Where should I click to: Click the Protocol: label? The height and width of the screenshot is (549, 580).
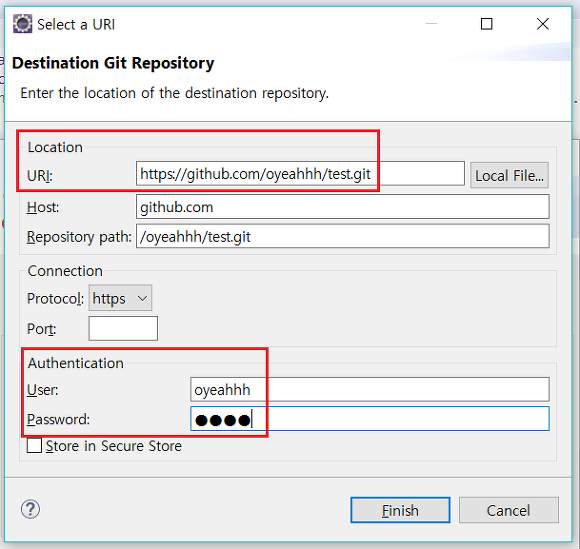[x=55, y=299]
